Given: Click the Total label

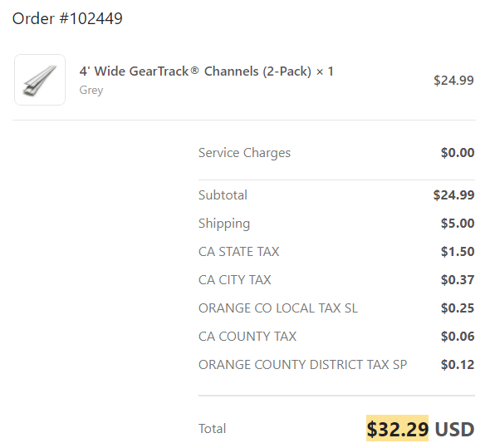Looking at the screenshot, I should (212, 429).
